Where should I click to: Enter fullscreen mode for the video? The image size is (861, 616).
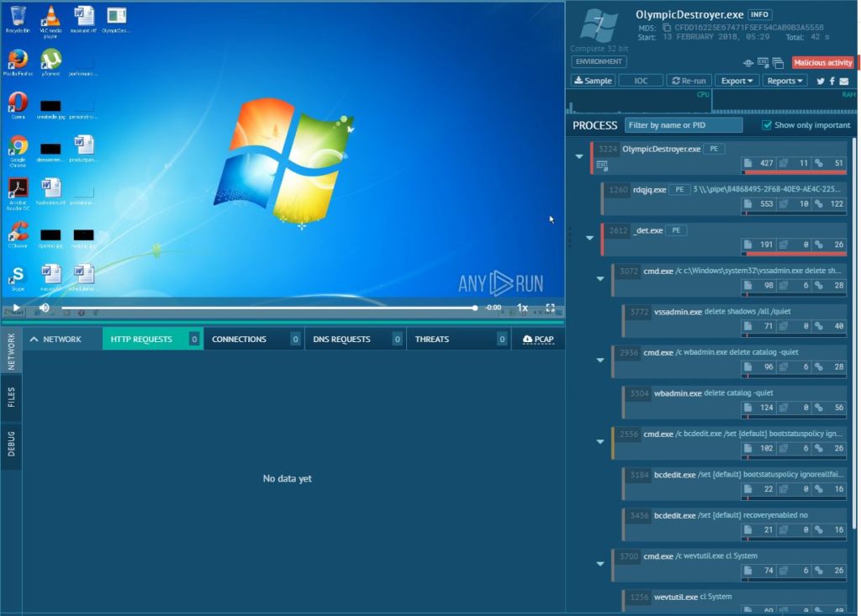[x=550, y=308]
